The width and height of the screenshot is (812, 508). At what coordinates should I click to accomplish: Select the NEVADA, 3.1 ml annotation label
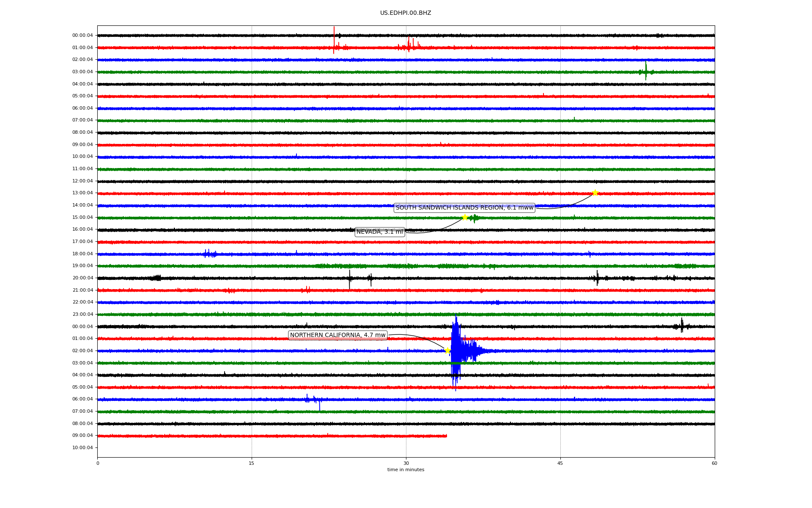point(380,232)
